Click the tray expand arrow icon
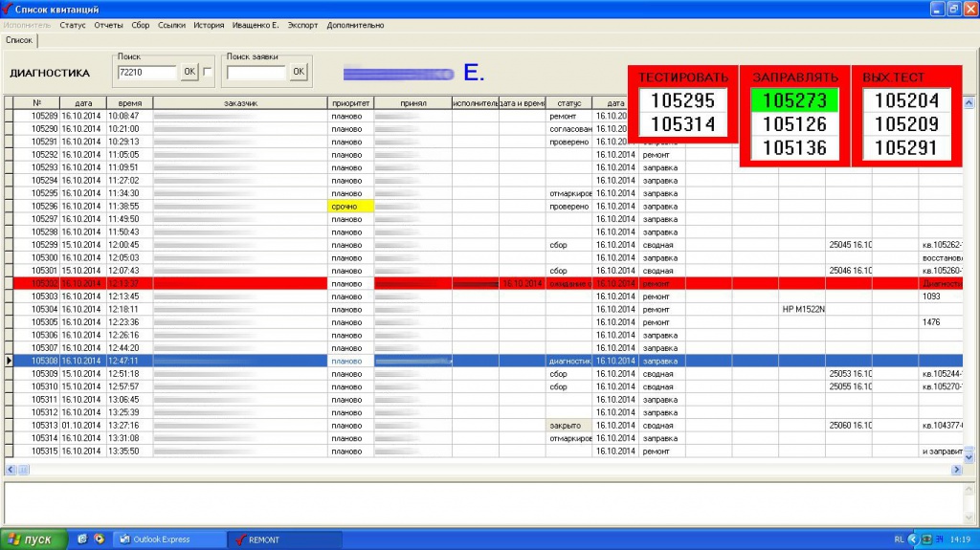The height and width of the screenshot is (550, 980). click(912, 539)
